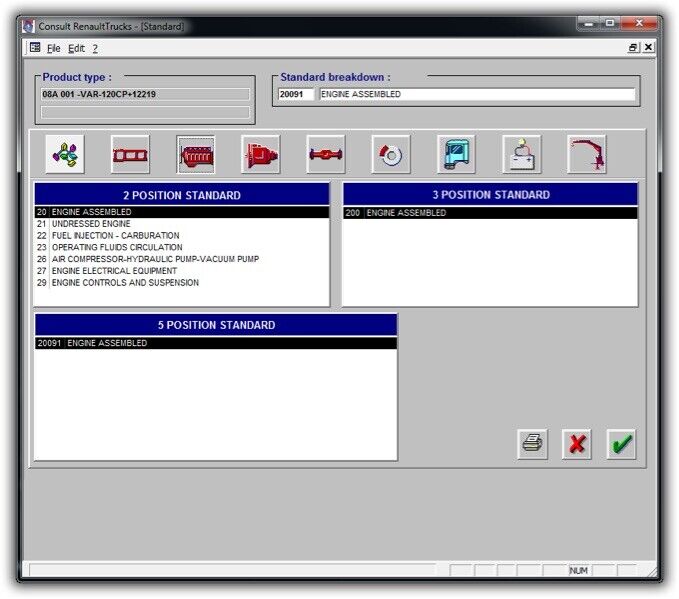Screen dimensions: 679x599
Task: Select 27 ENGINE ELECTRICAL EQUIPMENT item
Action: [114, 271]
